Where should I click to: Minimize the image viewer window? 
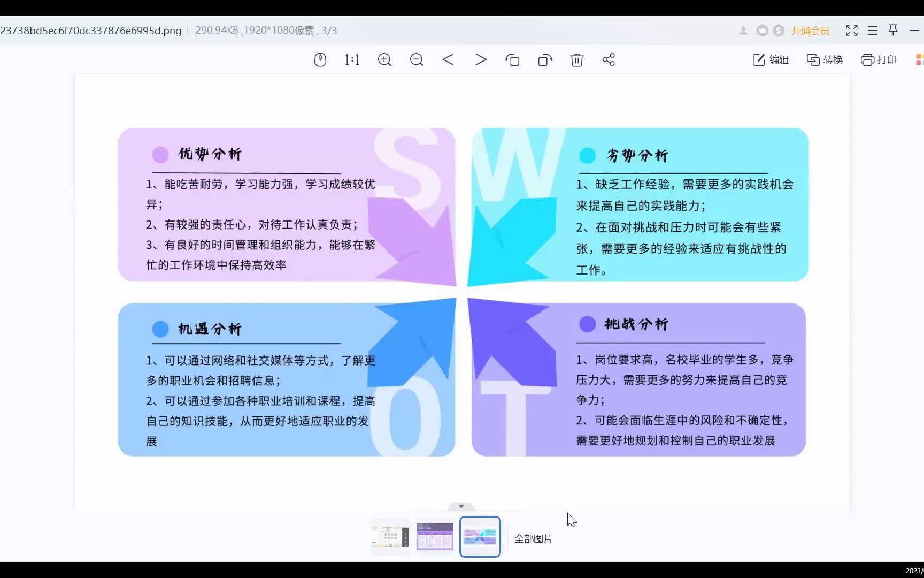(914, 31)
